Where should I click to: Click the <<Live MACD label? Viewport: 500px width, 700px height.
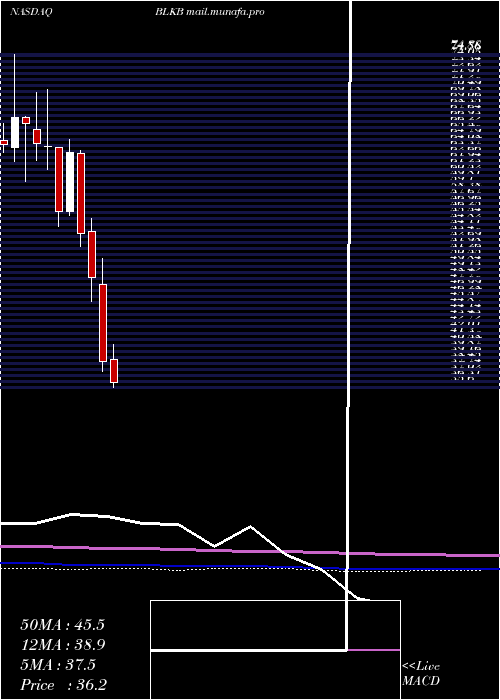coord(421,674)
